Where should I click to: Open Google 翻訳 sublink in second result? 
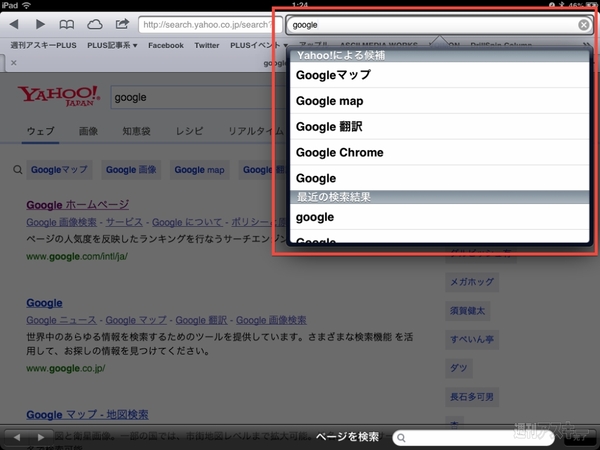pyautogui.click(x=201, y=320)
